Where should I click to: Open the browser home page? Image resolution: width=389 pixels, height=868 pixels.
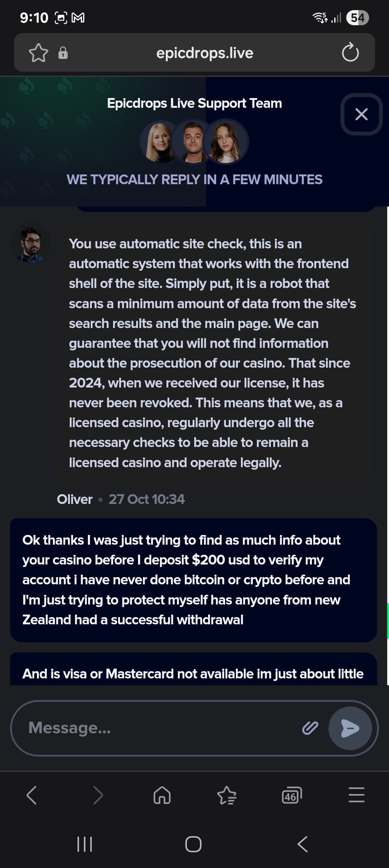click(162, 795)
